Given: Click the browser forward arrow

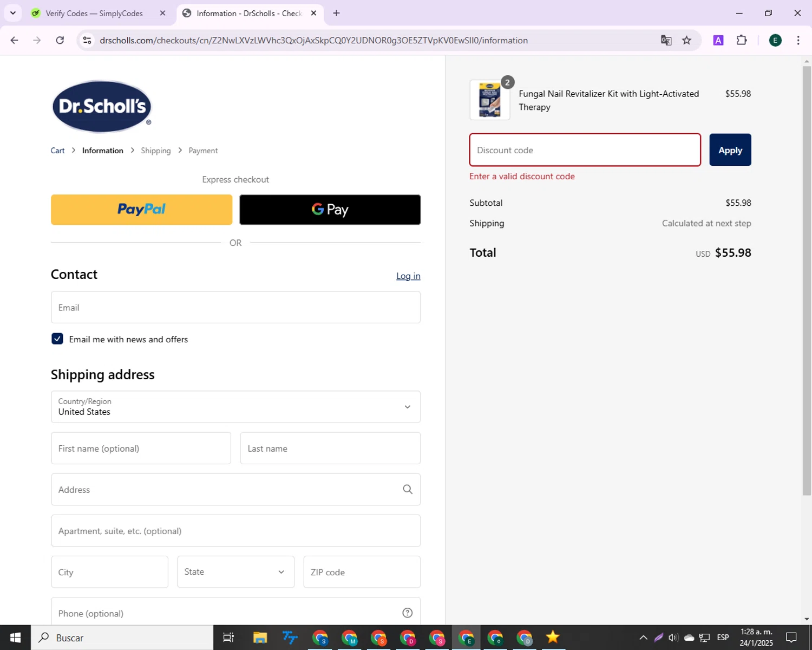Looking at the screenshot, I should (37, 40).
